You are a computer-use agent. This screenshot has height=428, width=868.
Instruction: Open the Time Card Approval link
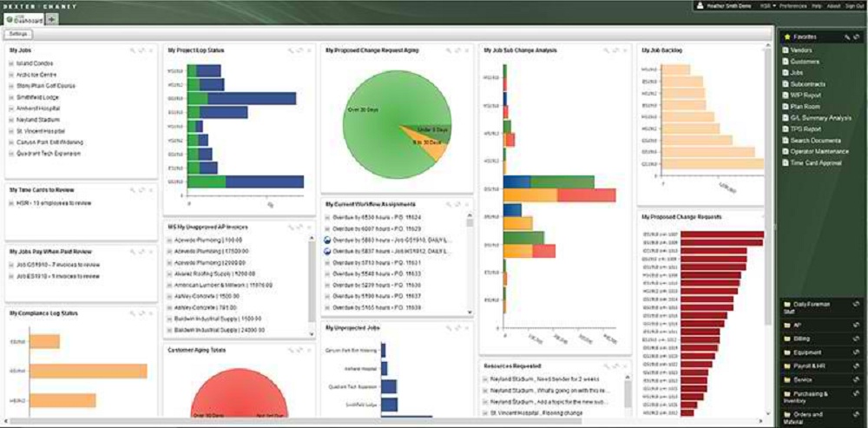(816, 163)
